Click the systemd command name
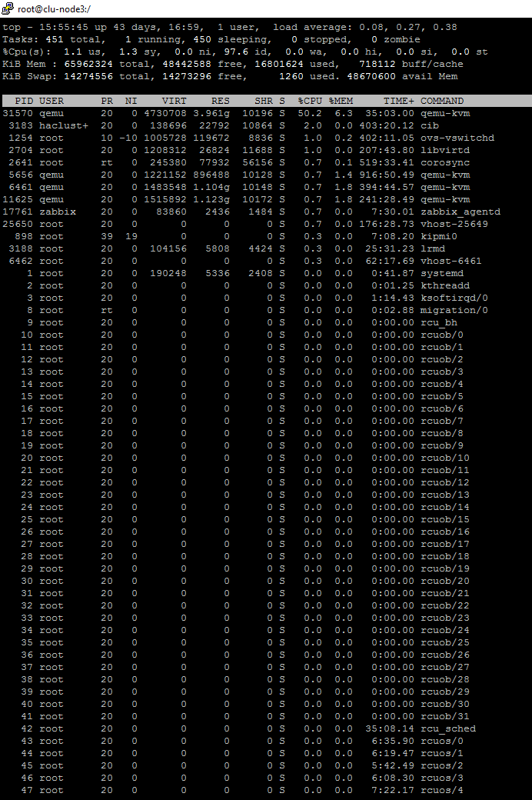Image resolution: width=532 pixels, height=800 pixels. [x=442, y=273]
